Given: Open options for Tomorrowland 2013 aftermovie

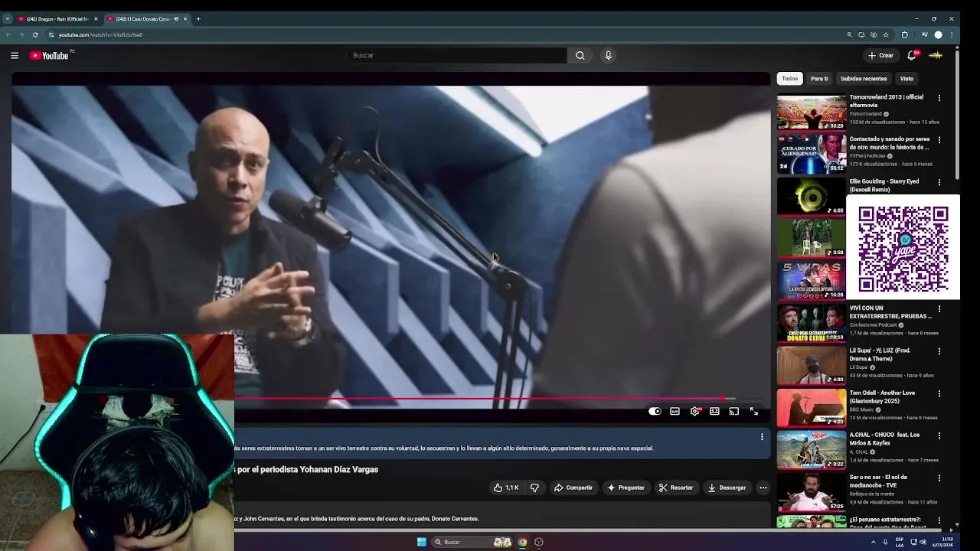Looking at the screenshot, I should click(939, 98).
